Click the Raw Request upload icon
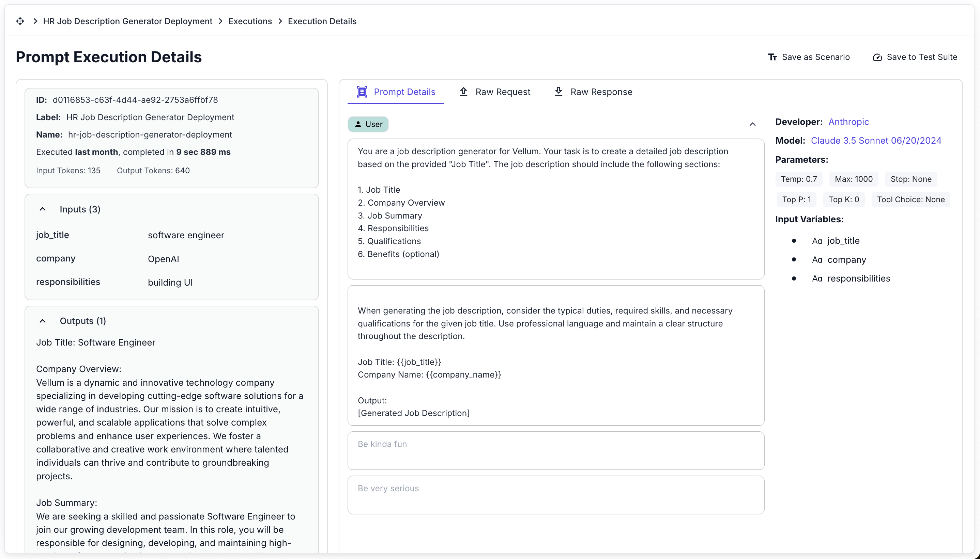The image size is (980, 559). [x=464, y=92]
